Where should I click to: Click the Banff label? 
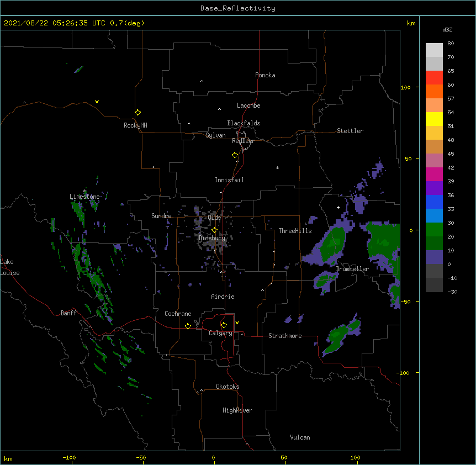click(68, 313)
